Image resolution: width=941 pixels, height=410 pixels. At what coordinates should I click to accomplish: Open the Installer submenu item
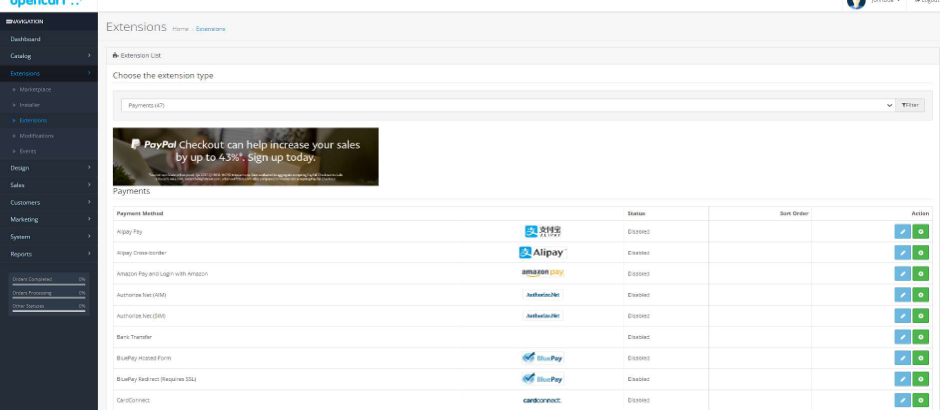49,105
